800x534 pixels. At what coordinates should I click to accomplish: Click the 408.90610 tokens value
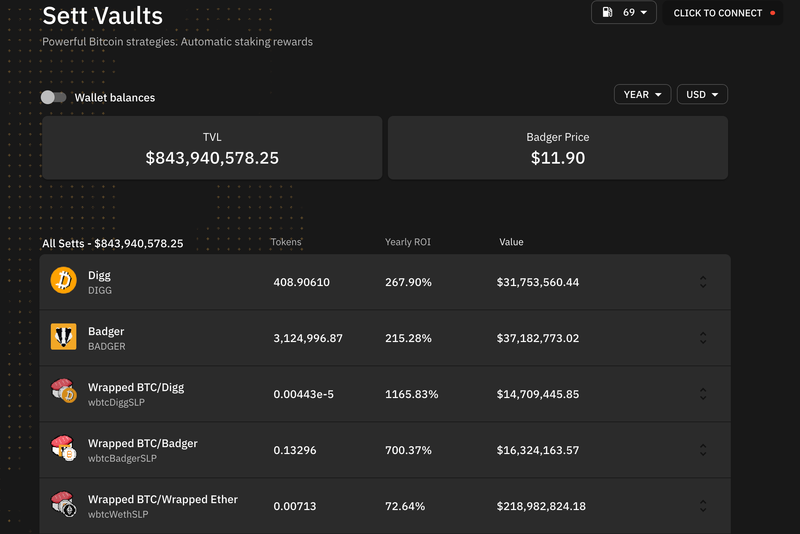302,282
